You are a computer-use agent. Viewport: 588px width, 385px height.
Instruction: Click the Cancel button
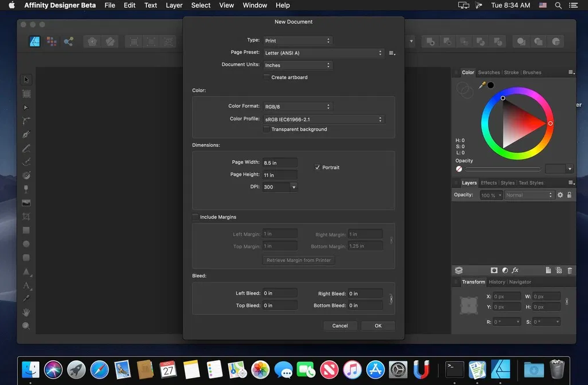pos(340,325)
